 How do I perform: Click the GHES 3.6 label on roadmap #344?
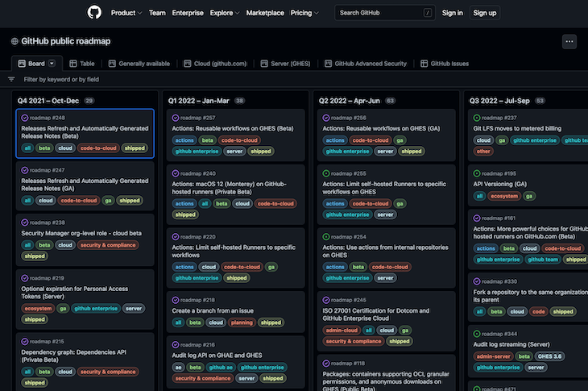tap(549, 356)
